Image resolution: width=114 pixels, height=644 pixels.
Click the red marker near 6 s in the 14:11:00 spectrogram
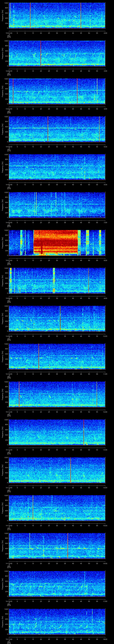coord(19,394)
